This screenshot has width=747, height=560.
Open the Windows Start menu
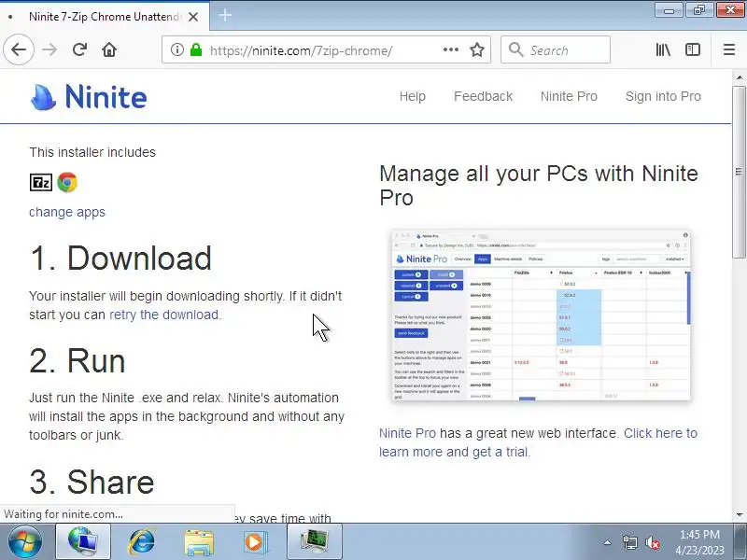coord(25,542)
